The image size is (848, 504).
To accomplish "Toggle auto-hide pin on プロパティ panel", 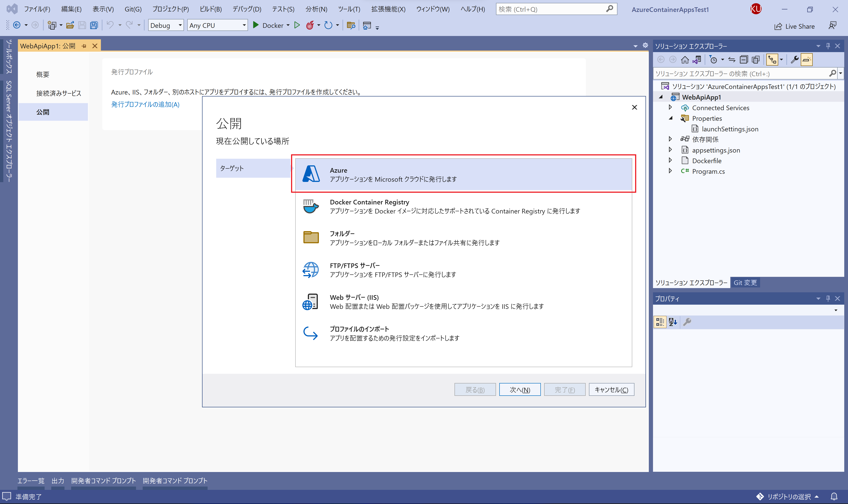I will pyautogui.click(x=828, y=298).
